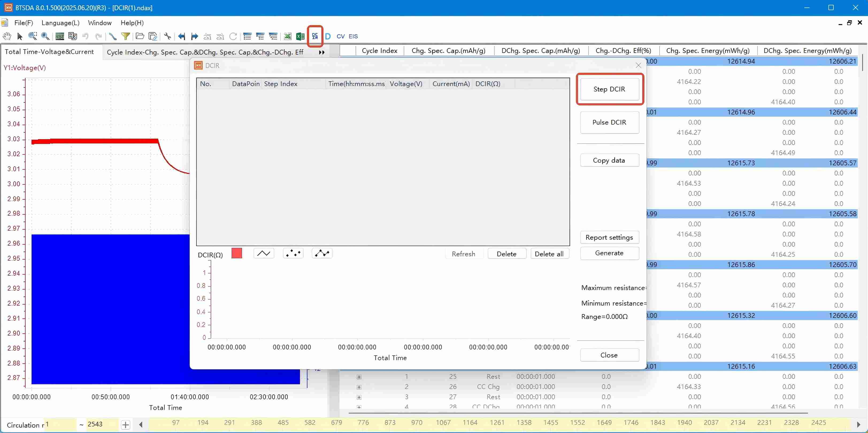Click the blue curve line tool
This screenshot has width=868, height=433.
click(x=113, y=36)
